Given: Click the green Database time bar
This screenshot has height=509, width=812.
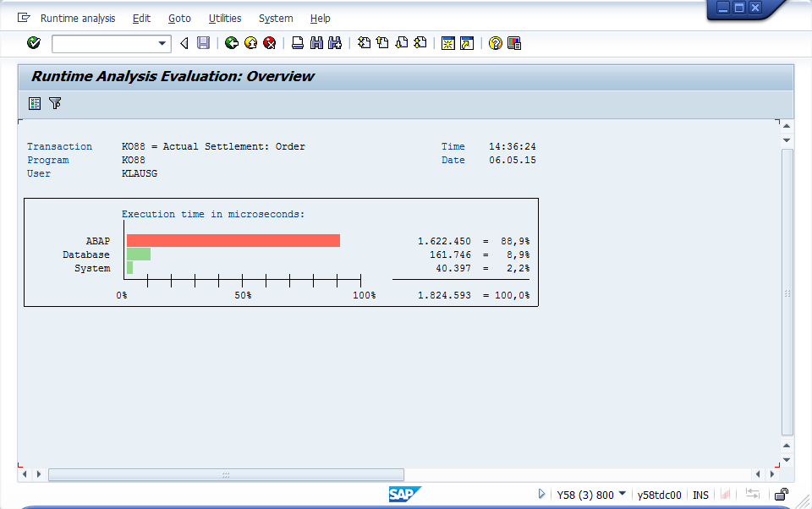Looking at the screenshot, I should (x=139, y=254).
